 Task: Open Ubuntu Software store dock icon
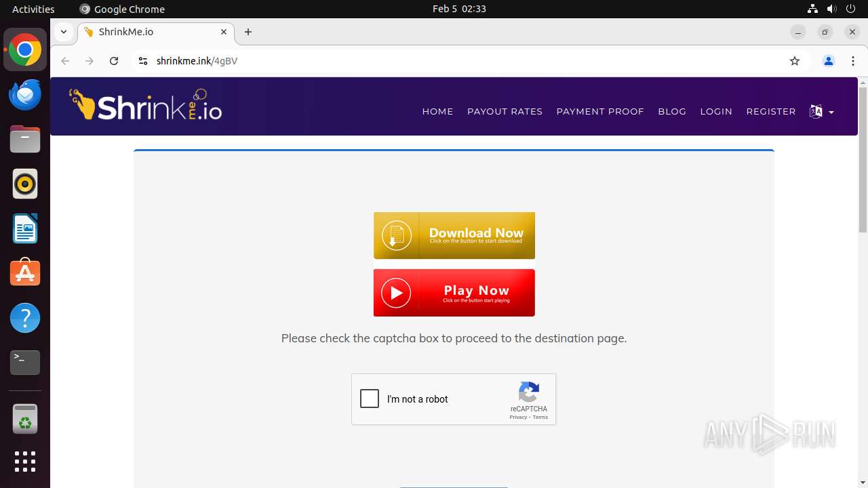tap(25, 273)
